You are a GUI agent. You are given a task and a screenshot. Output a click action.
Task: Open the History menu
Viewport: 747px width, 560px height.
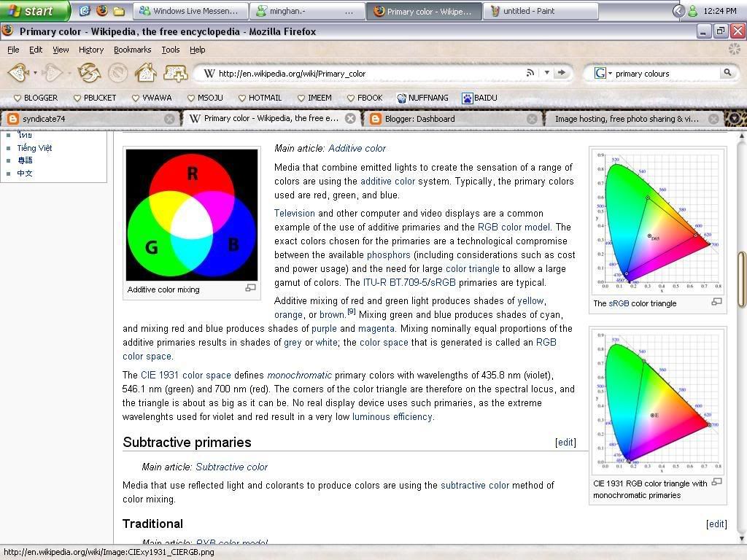[x=91, y=50]
